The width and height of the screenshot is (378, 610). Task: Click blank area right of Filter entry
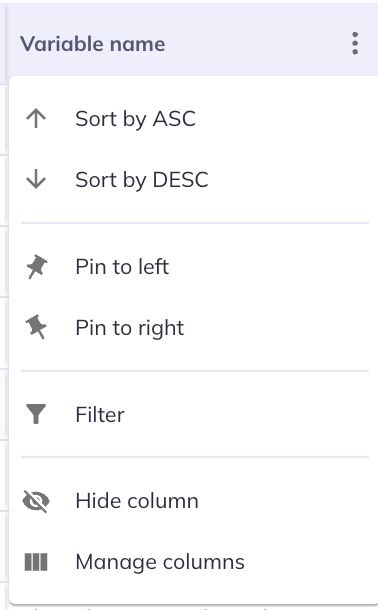(x=249, y=414)
